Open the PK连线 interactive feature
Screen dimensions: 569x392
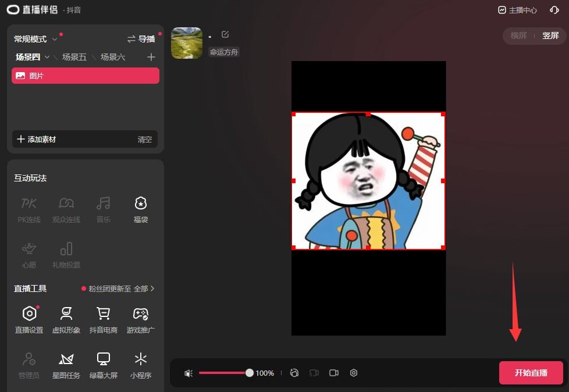pyautogui.click(x=29, y=209)
